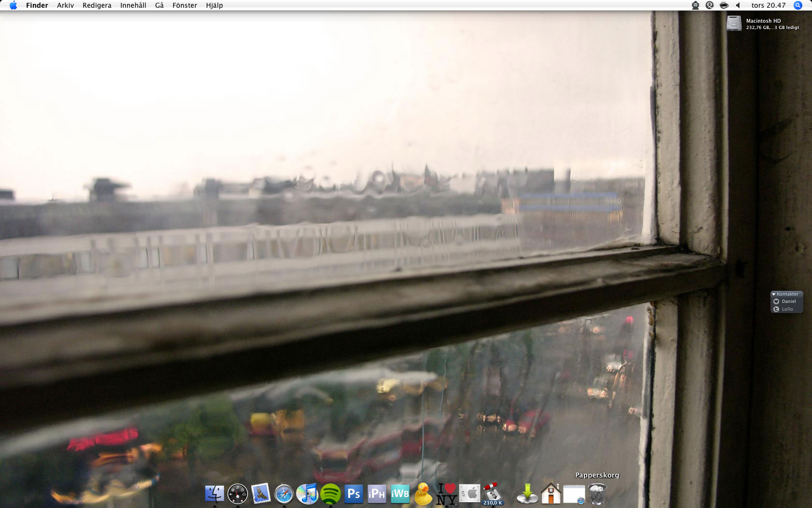The image size is (812, 508).
Task: Select contact Lollo in Kontakter
Action: (786, 309)
